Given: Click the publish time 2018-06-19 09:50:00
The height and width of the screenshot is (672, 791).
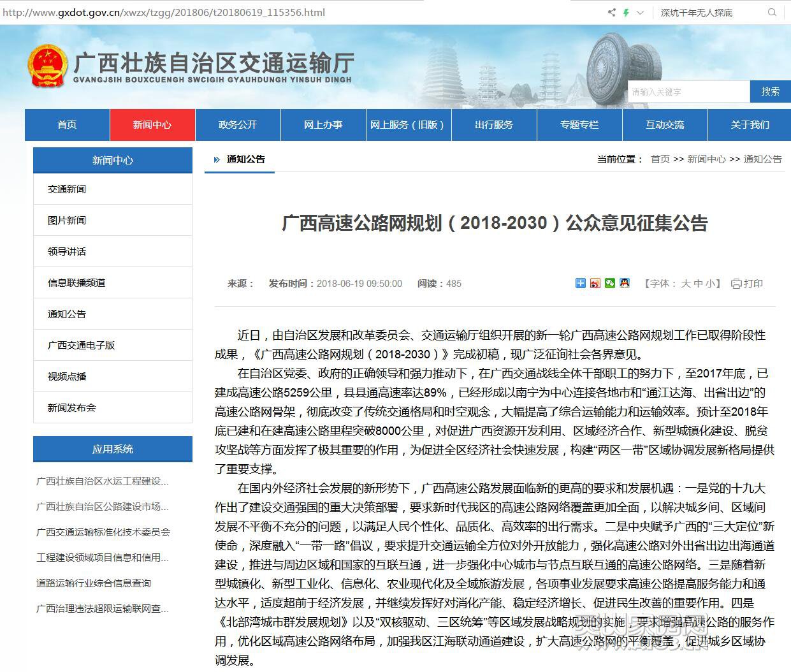Looking at the screenshot, I should (359, 284).
